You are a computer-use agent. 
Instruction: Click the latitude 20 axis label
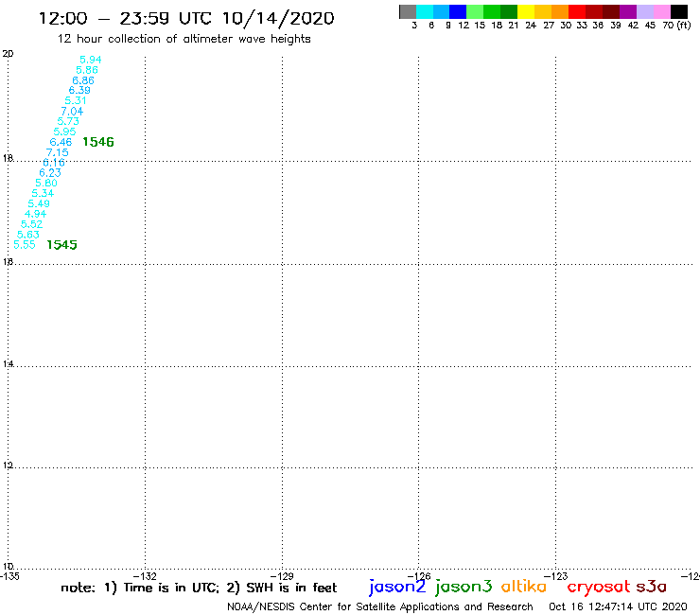click(8, 54)
